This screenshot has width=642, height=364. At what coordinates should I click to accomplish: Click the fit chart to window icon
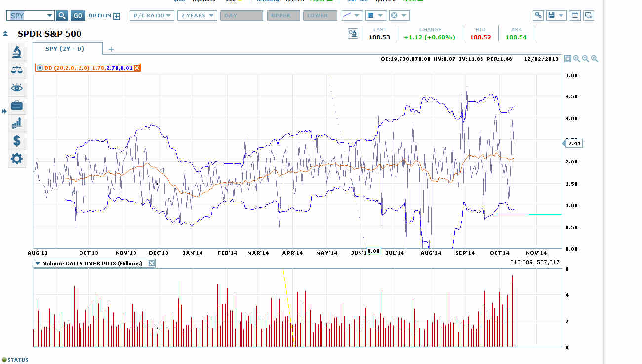(568, 59)
